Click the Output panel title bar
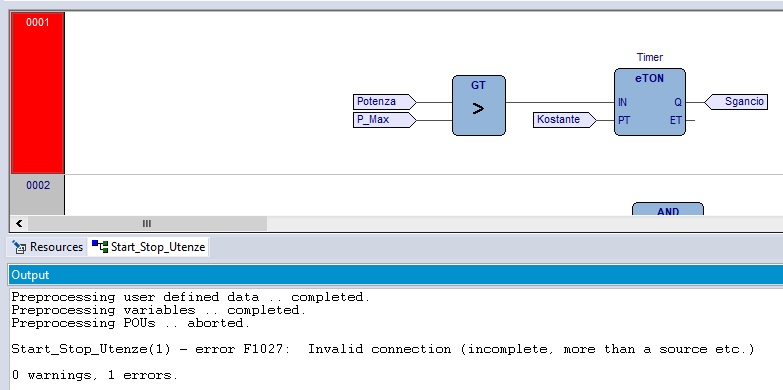 point(395,275)
